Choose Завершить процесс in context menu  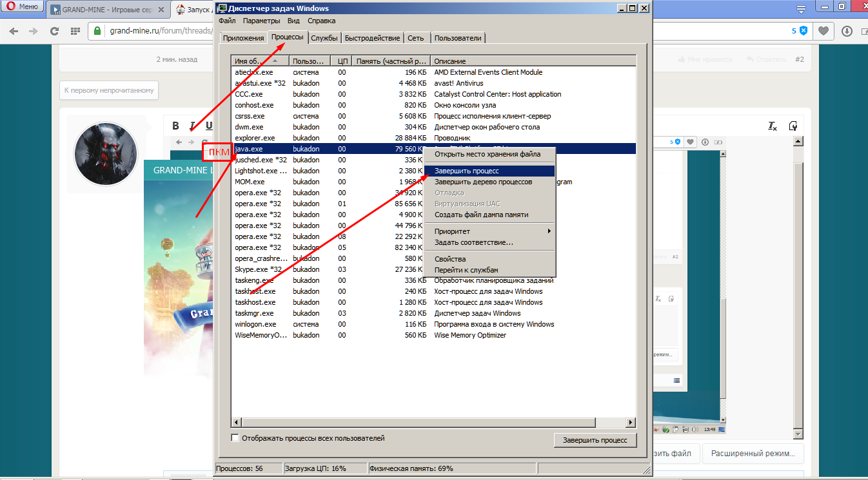[x=490, y=171]
